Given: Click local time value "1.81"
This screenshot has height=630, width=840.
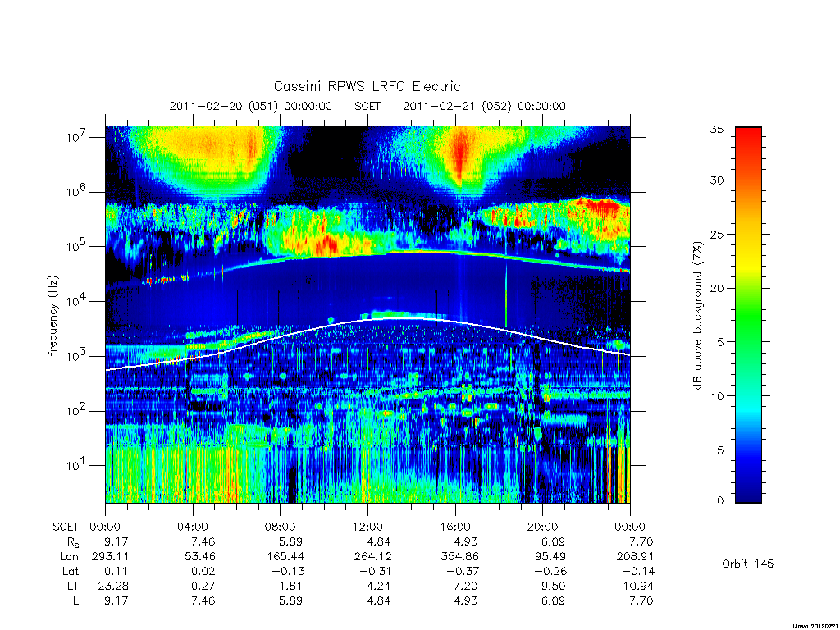Looking at the screenshot, I should 291,586.
